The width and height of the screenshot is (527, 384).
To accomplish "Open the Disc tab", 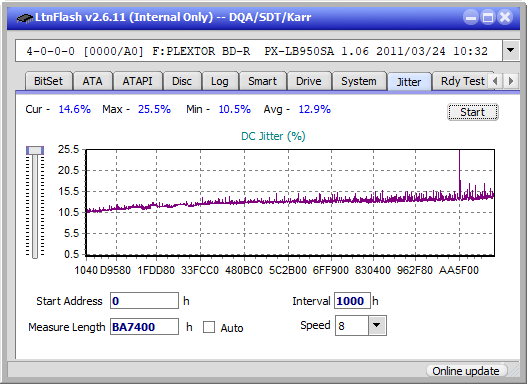I will [182, 81].
